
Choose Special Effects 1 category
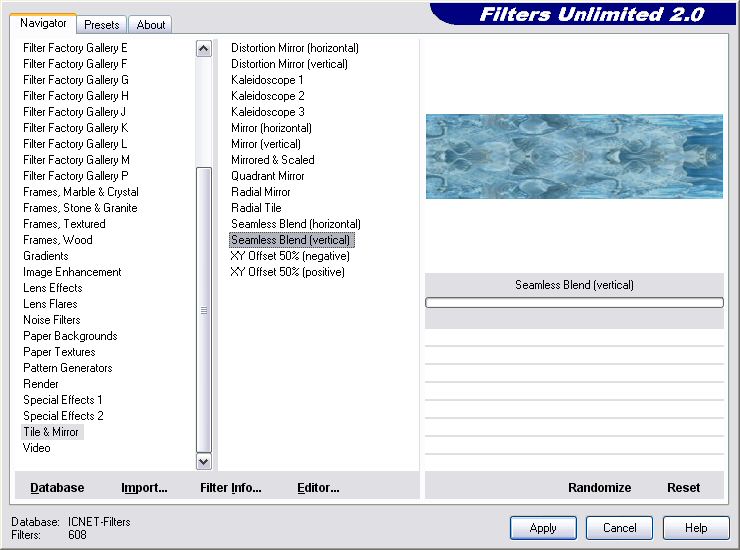63,400
